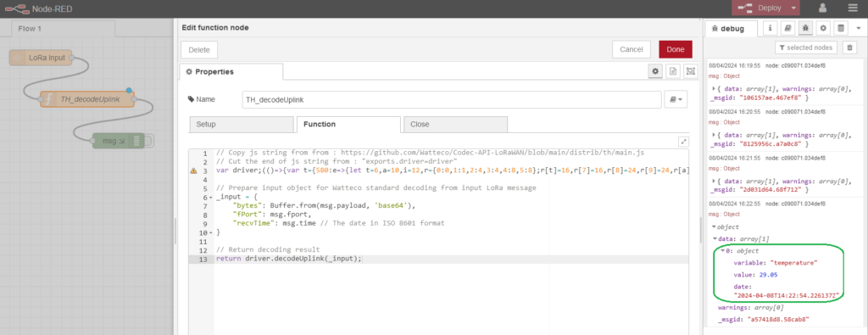The image size is (868, 335).
Task: Click the LoRa Input node output port
Action: (x=73, y=57)
